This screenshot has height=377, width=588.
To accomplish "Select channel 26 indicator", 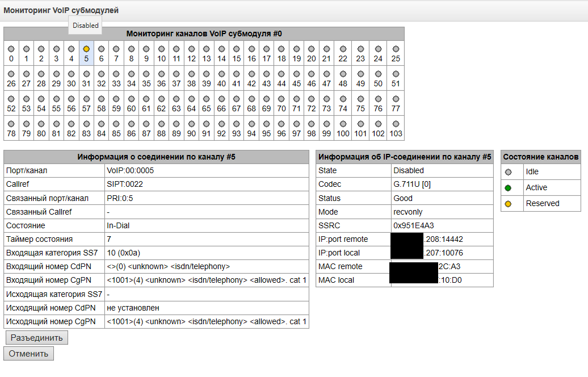I will pos(11,74).
